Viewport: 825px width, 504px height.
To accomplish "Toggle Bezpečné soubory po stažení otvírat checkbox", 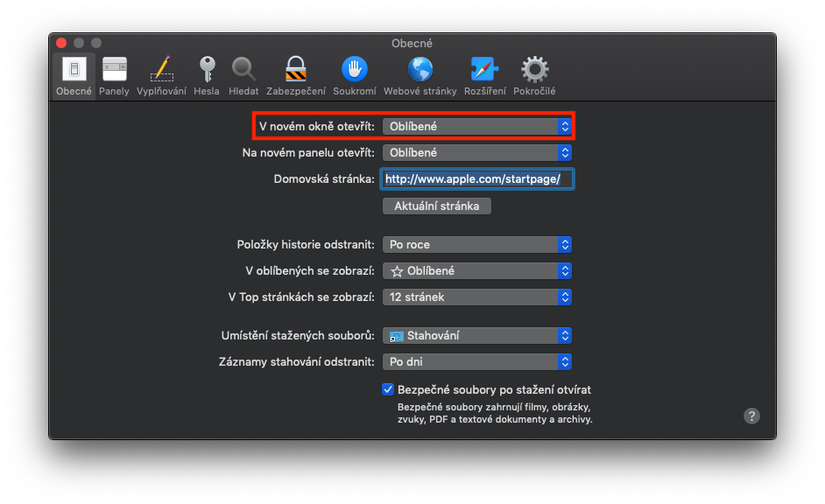I will coord(388,389).
